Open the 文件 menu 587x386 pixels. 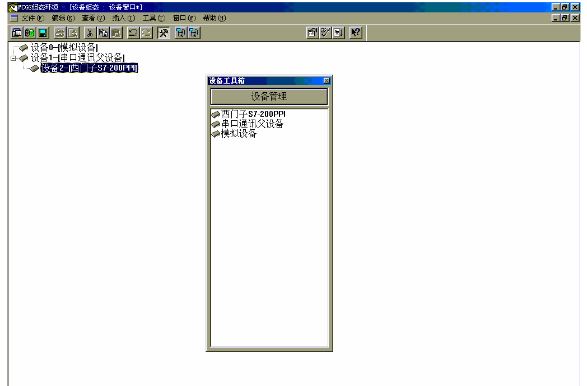[x=32, y=18]
